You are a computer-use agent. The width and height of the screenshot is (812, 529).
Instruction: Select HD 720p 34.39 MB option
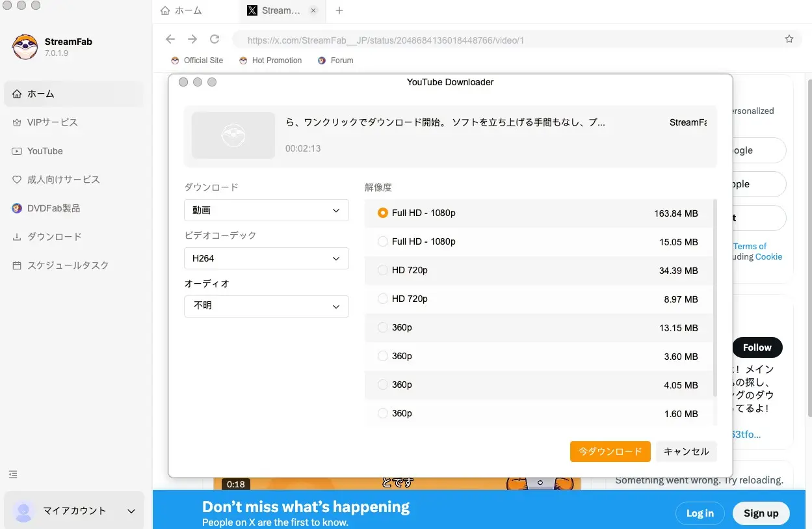click(x=538, y=270)
